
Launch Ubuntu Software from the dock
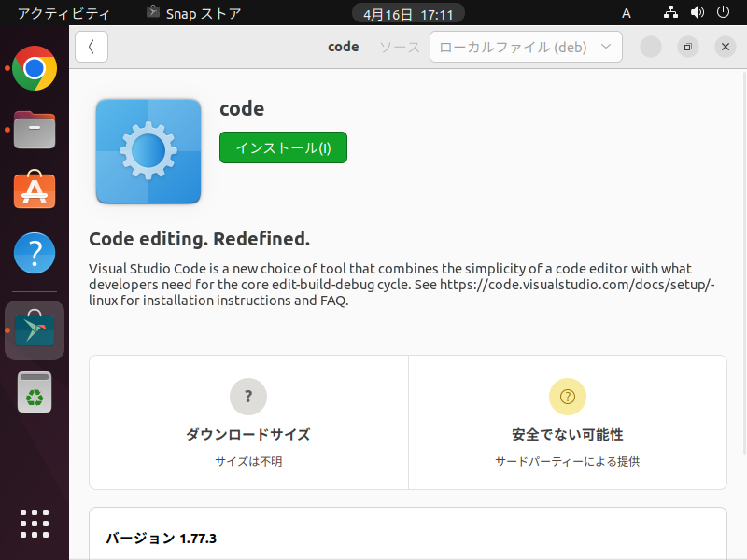click(35, 190)
